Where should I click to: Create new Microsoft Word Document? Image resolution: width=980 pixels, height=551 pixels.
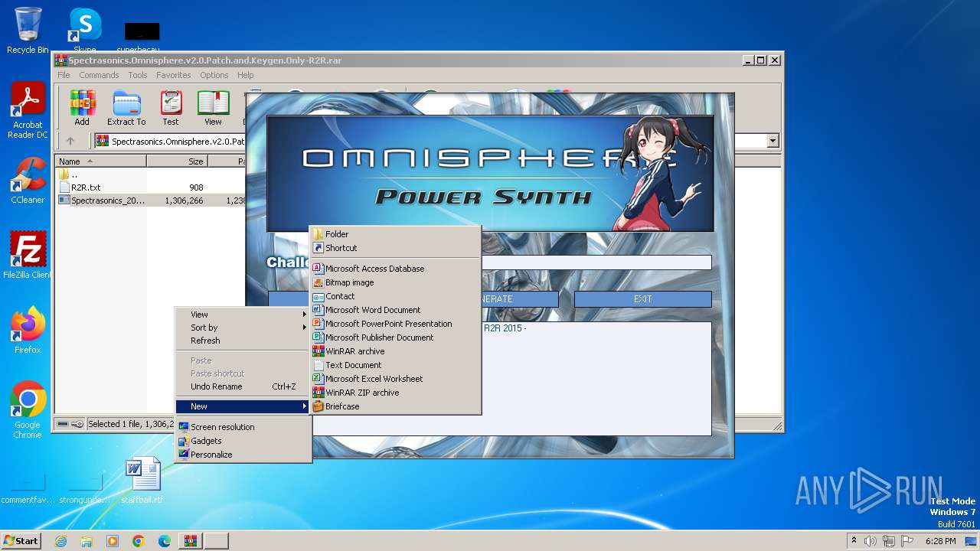[x=395, y=310]
